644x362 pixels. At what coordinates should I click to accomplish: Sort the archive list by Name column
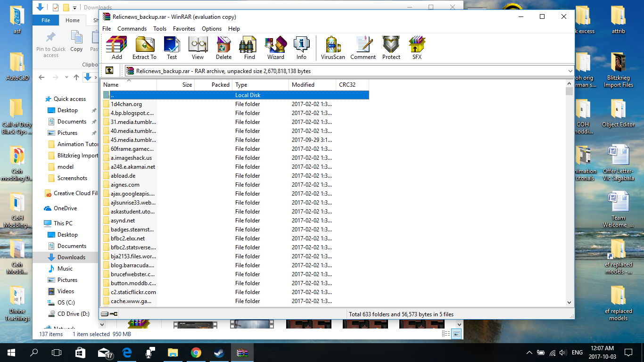129,85
